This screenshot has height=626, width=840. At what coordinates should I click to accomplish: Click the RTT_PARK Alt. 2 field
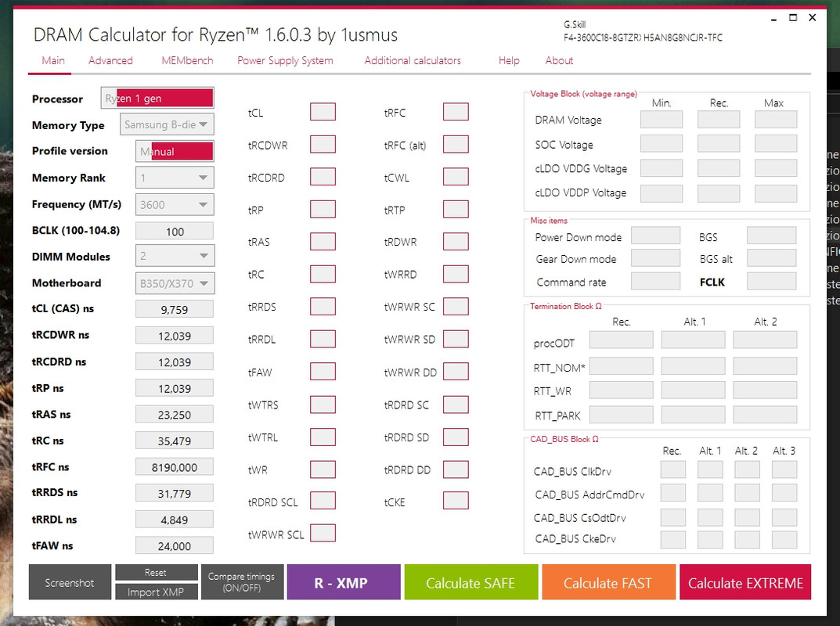(x=765, y=415)
